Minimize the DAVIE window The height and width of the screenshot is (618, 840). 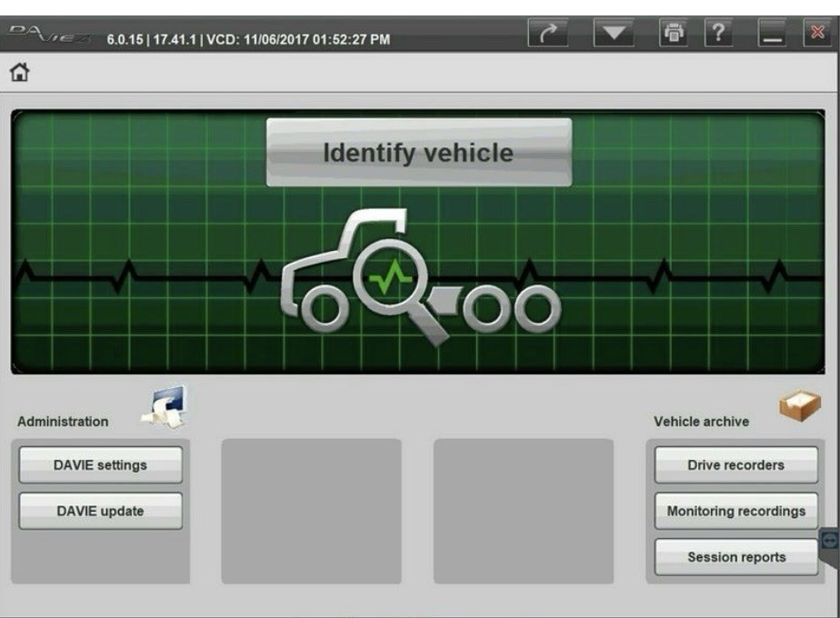click(x=772, y=34)
